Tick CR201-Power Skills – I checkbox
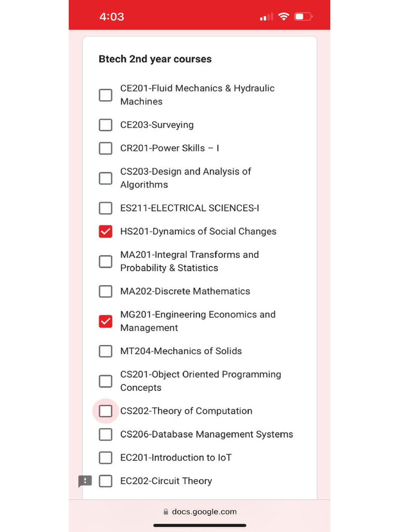Image resolution: width=399 pixels, height=532 pixels. tap(105, 148)
